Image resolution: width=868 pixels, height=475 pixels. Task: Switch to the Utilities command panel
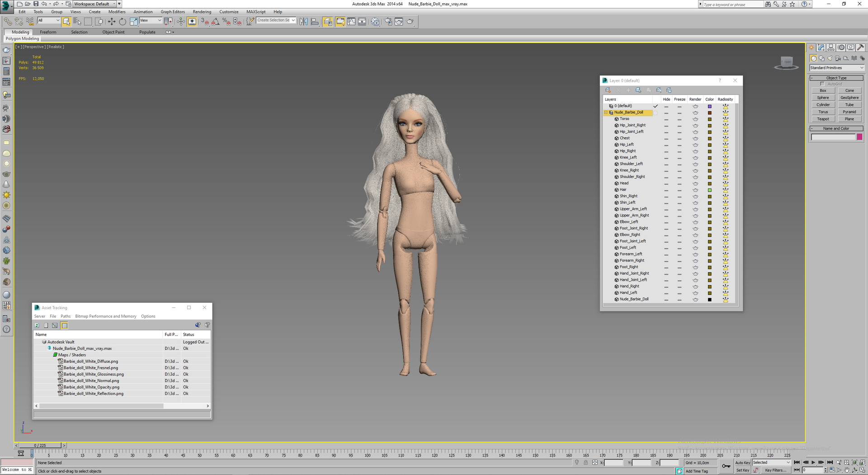pos(860,47)
